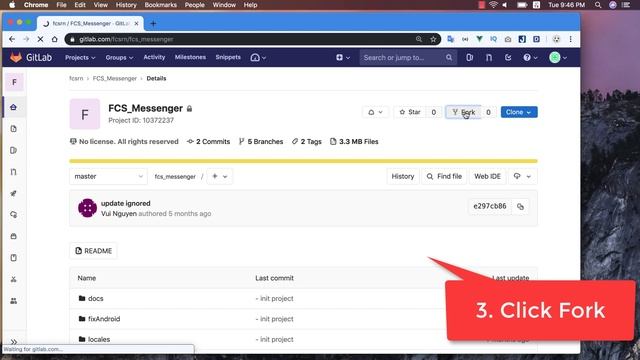640x360 pixels.
Task: Open Wiki icon in left sidebar
Action: 13,258
